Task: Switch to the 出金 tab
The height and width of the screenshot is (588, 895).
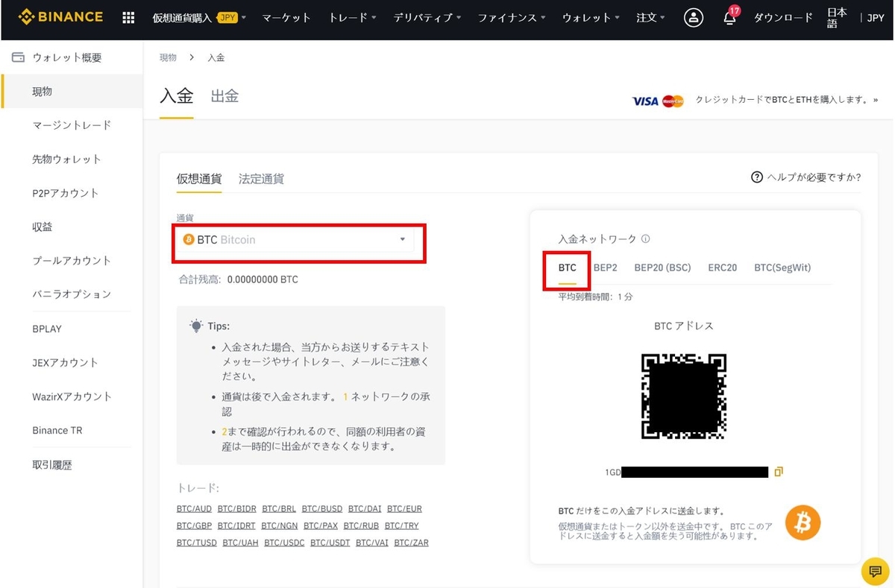Action: coord(224,96)
